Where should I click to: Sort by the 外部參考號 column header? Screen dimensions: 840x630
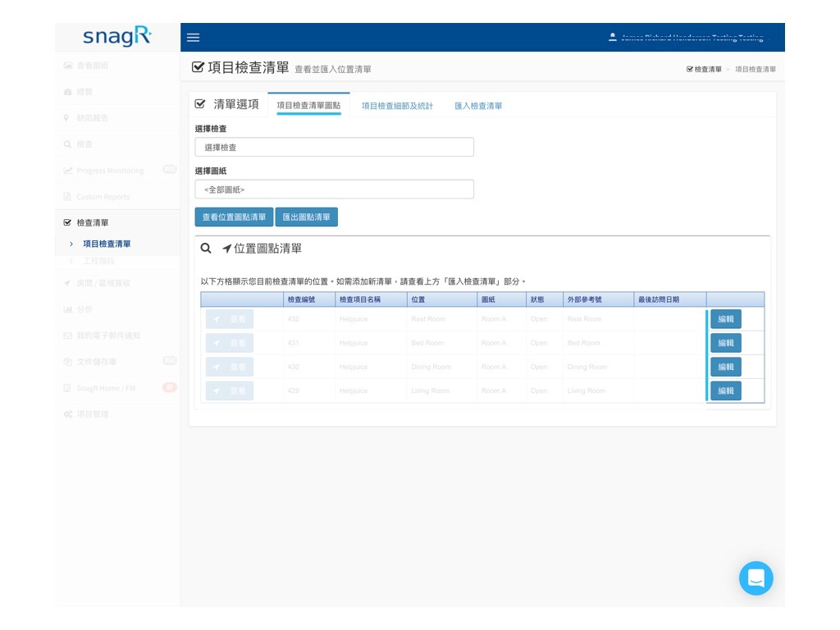(x=598, y=299)
